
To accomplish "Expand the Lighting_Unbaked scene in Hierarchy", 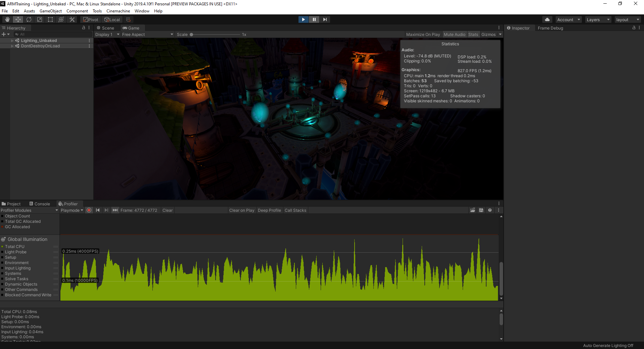I will [12, 41].
